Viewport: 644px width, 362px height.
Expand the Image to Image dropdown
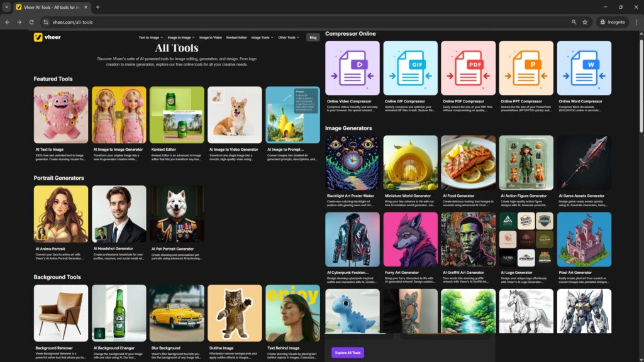tap(181, 38)
